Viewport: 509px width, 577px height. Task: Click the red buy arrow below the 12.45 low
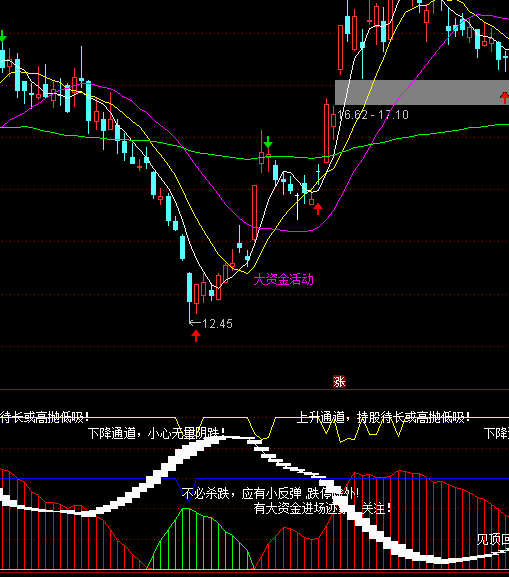pos(196,336)
